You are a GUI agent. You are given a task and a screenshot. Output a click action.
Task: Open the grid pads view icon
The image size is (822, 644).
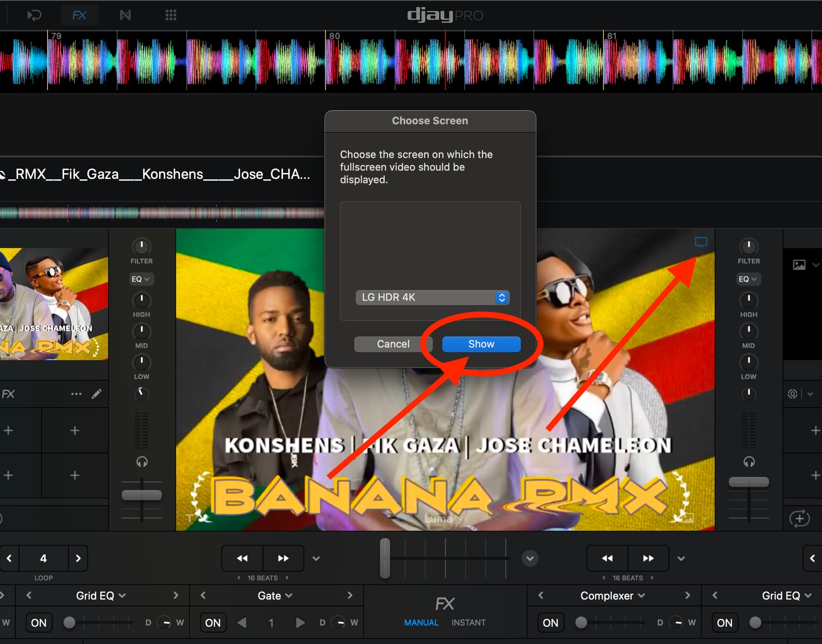171,15
